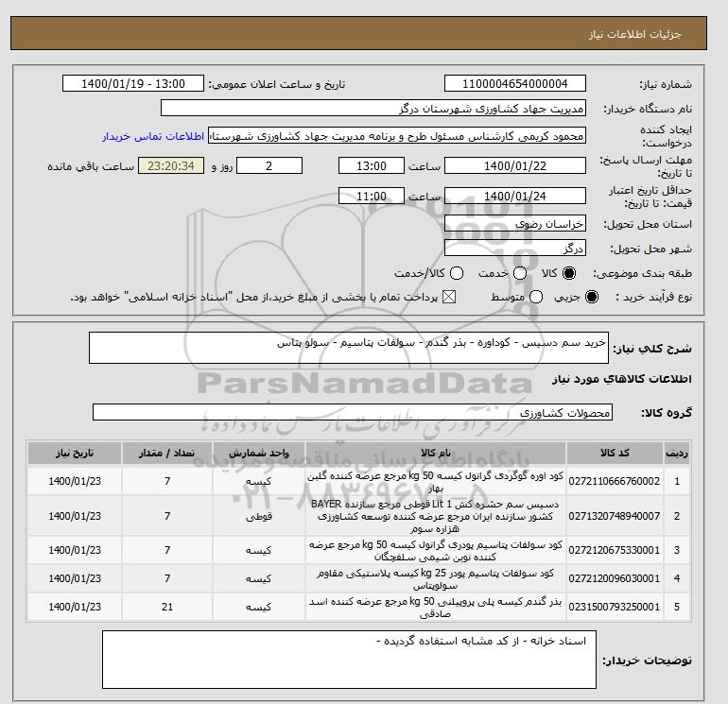
Task: Click the کد کالا column header
Action: [615, 453]
